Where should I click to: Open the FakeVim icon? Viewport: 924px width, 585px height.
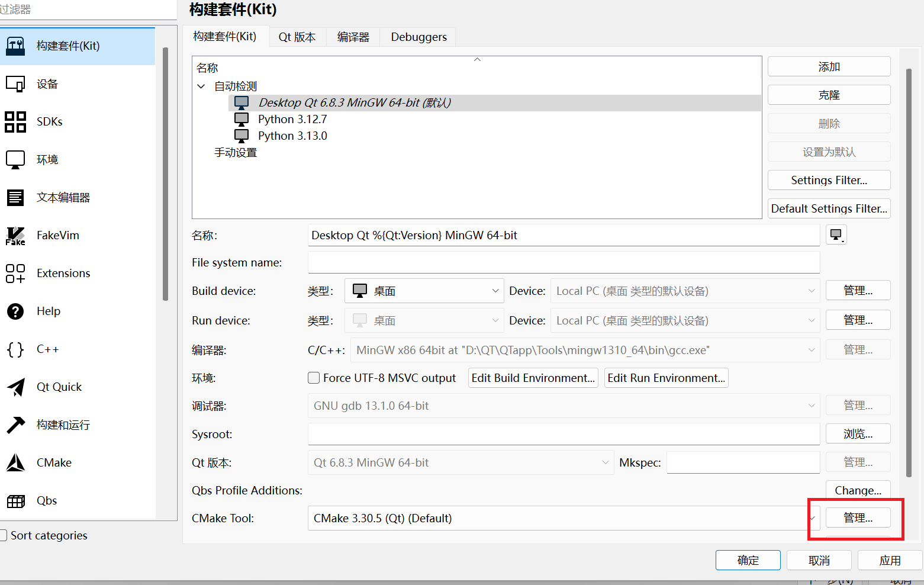point(15,236)
